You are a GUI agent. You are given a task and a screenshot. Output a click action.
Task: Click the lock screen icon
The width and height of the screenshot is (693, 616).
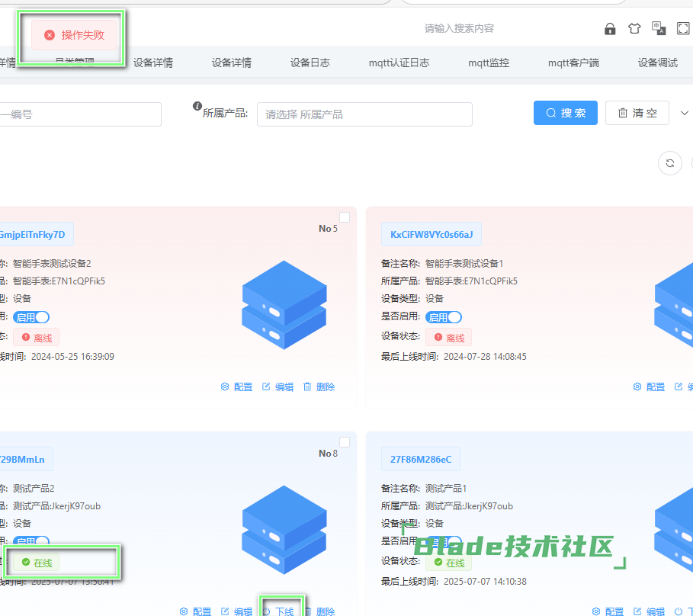point(610,29)
